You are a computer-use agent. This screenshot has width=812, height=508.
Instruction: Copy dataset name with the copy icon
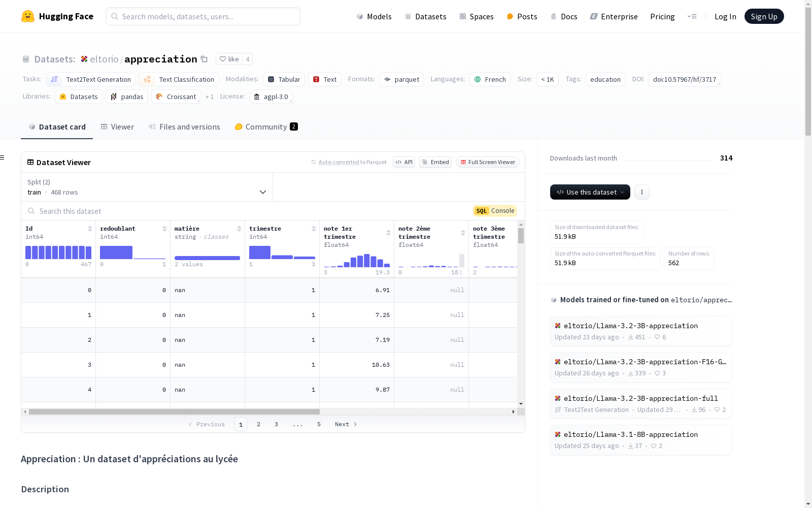[204, 59]
